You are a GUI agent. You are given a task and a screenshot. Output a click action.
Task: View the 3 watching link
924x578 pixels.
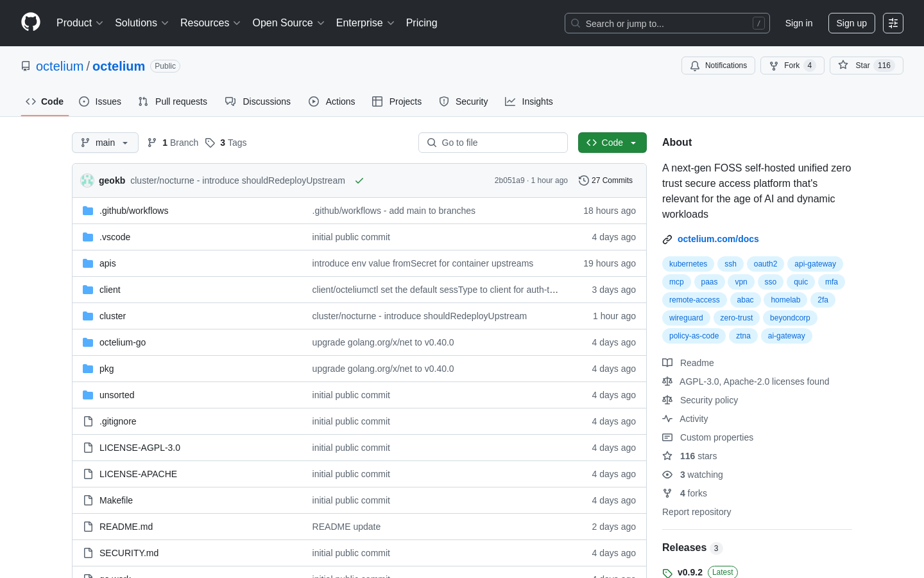tap(692, 475)
